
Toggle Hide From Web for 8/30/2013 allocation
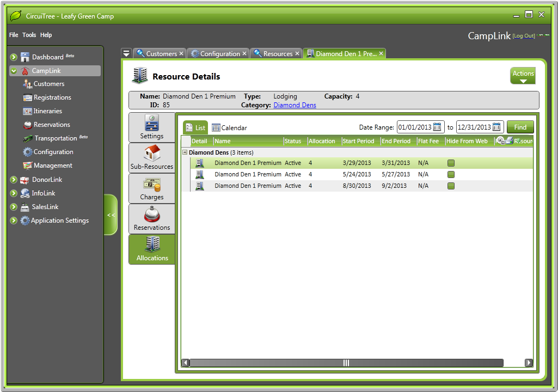point(451,186)
